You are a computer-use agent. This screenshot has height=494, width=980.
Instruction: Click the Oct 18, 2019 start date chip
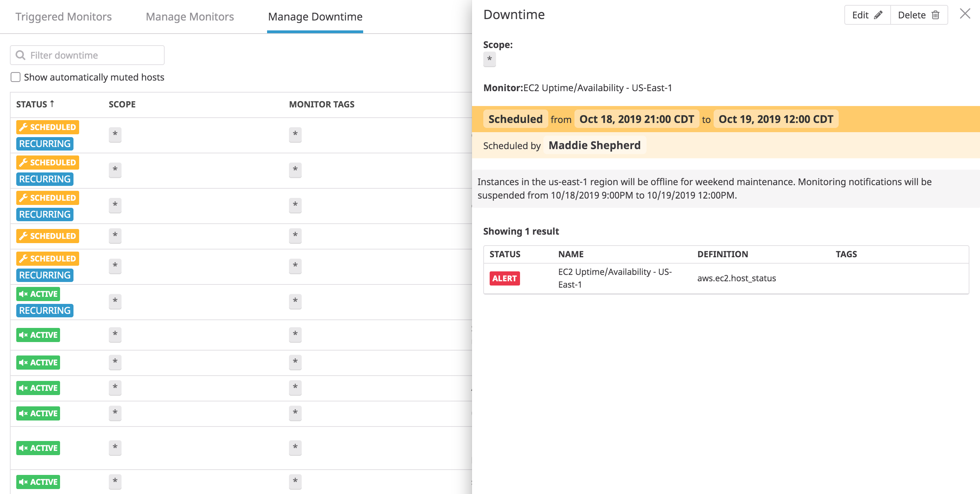[637, 119]
